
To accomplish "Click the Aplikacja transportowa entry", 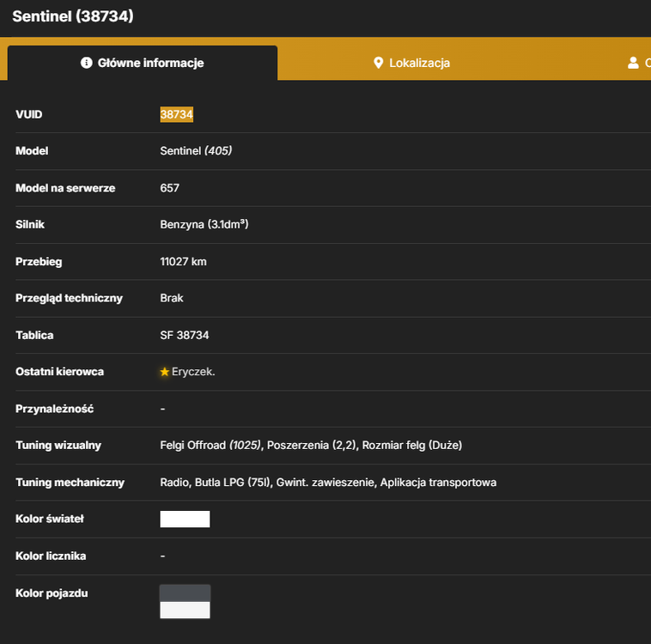I will point(438,483).
